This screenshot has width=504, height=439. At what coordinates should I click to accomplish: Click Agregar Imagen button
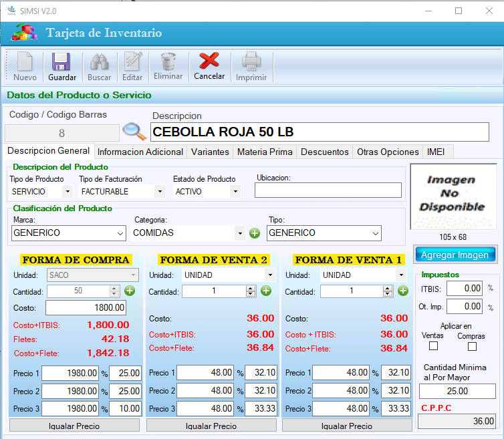click(x=455, y=255)
